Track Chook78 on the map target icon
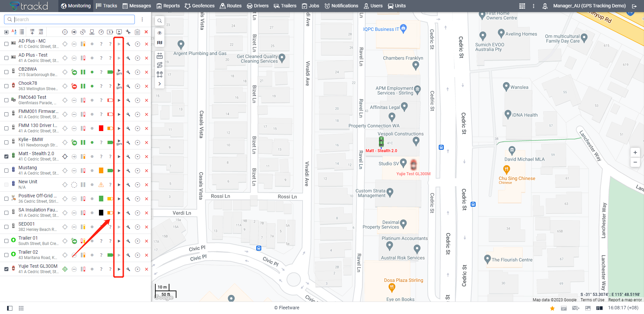The image size is (644, 314). 65,86
